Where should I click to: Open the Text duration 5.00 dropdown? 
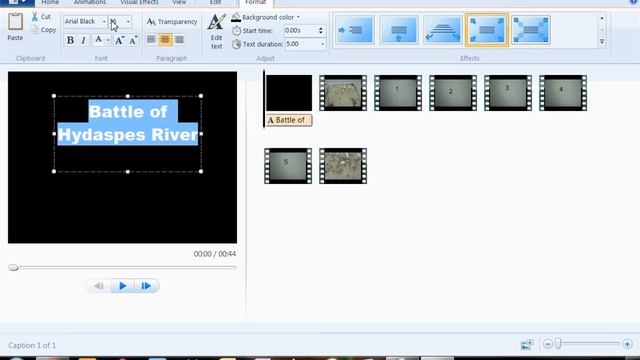322,44
